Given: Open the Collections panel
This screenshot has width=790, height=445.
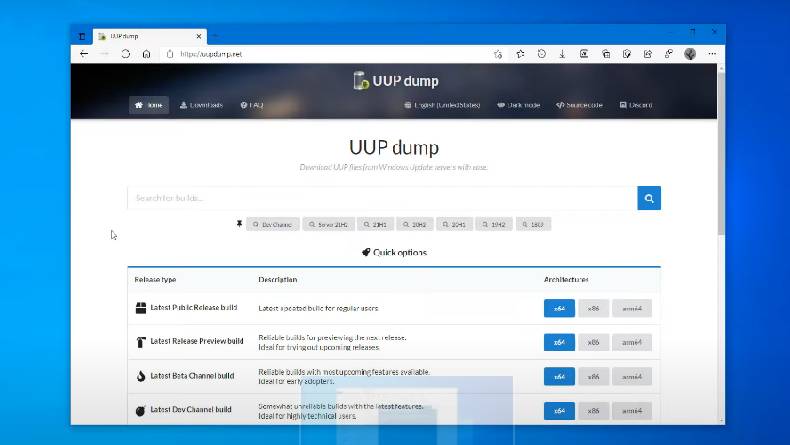Looking at the screenshot, I should 606,54.
